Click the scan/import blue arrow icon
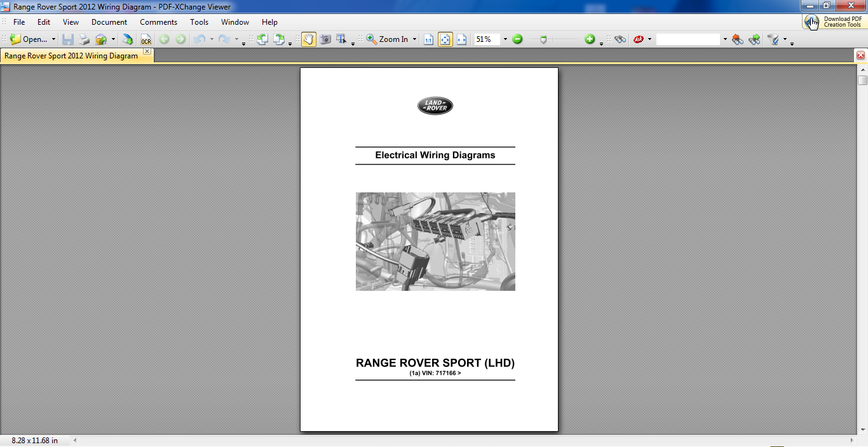 (x=128, y=39)
